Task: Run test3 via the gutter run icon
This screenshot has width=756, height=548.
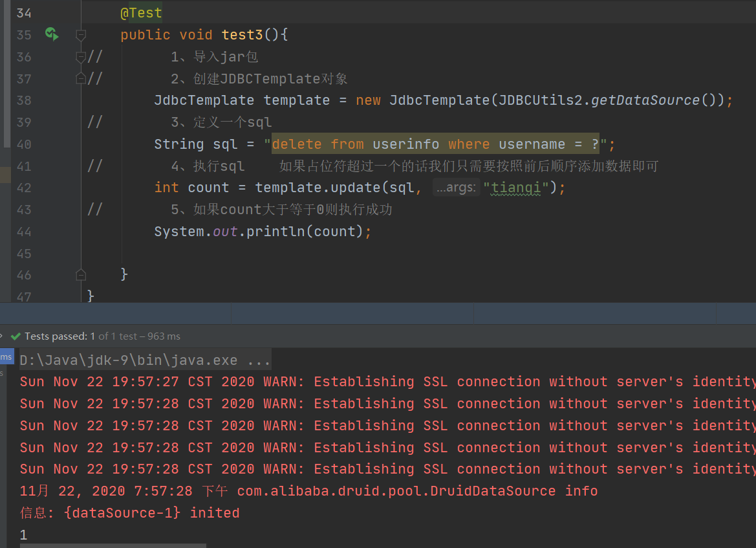Action: click(52, 34)
